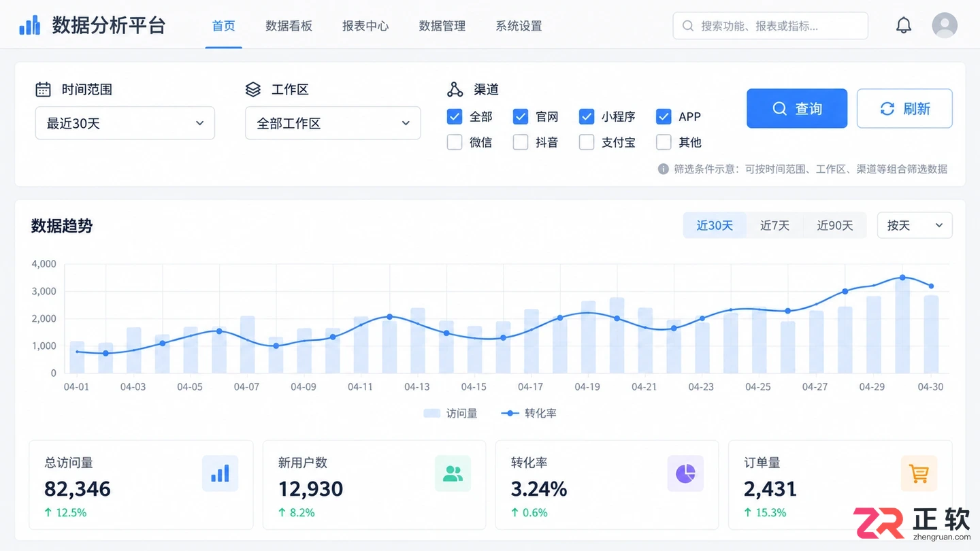The height and width of the screenshot is (551, 980).
Task: Click the bar-chart logo beside 数据分析平台
Action: click(29, 26)
